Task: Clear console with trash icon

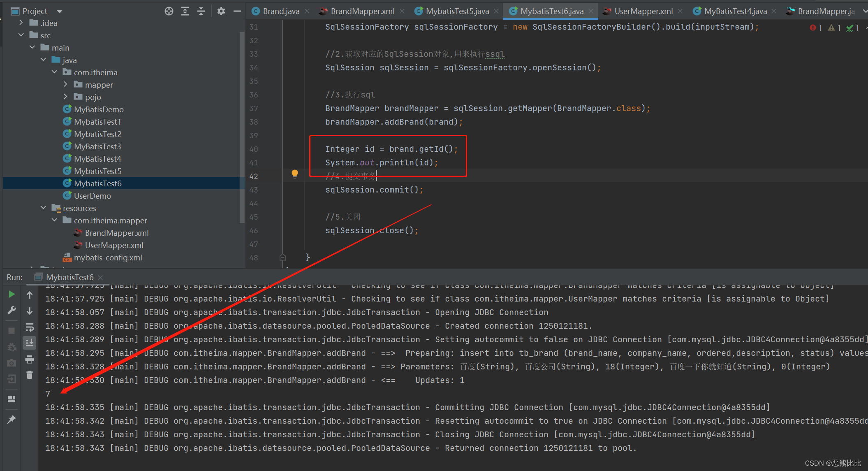Action: click(30, 375)
